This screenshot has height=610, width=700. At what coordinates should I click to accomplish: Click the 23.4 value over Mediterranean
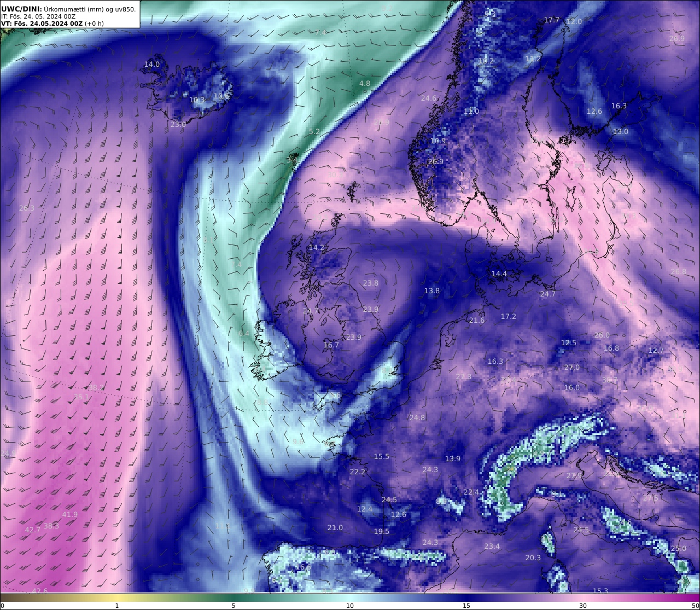click(x=492, y=546)
